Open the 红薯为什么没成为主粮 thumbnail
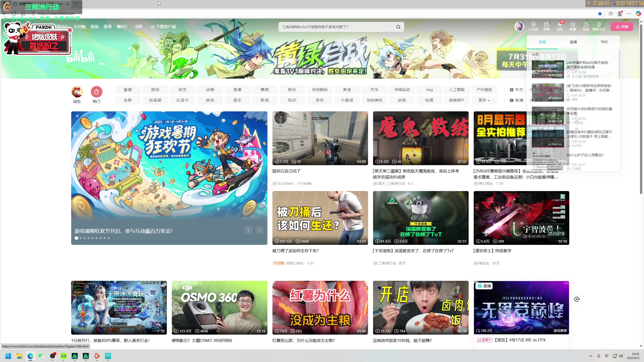 coord(320,308)
